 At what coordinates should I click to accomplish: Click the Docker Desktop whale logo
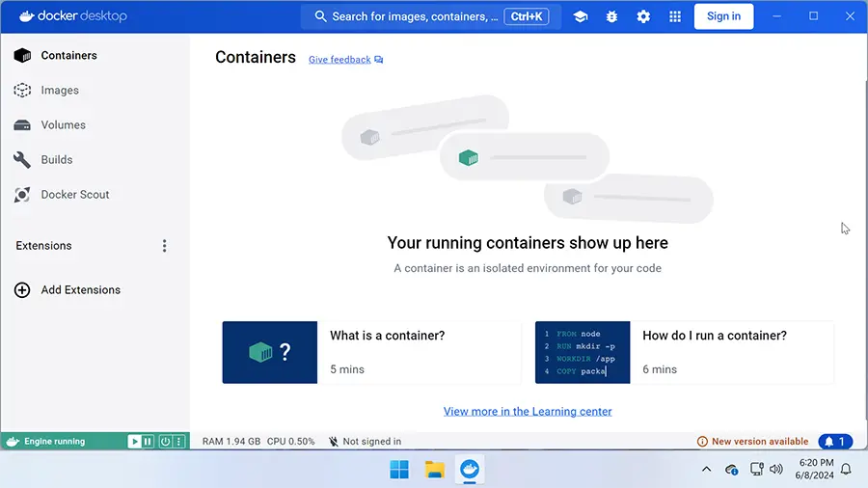click(x=27, y=16)
